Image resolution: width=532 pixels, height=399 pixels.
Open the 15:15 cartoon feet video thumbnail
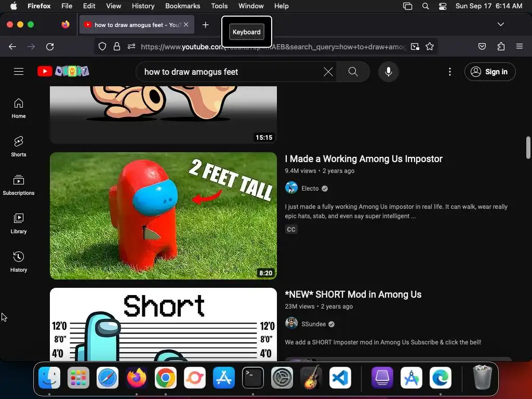coord(163,115)
